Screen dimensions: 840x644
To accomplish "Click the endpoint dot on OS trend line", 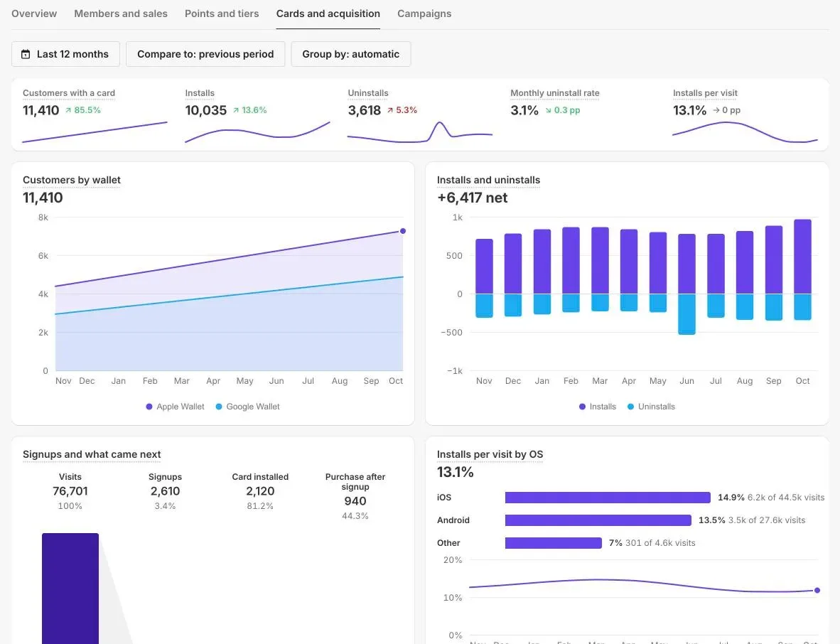I will (x=817, y=591).
